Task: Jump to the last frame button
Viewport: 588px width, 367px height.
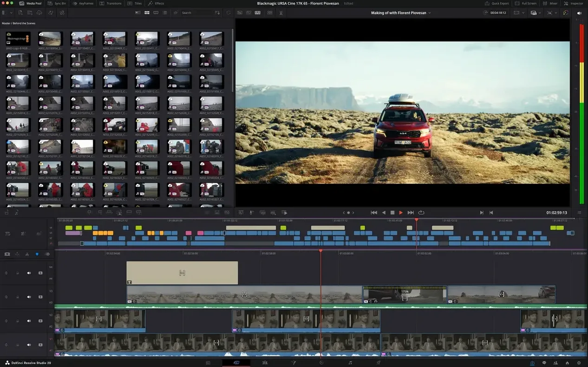Action: point(411,212)
